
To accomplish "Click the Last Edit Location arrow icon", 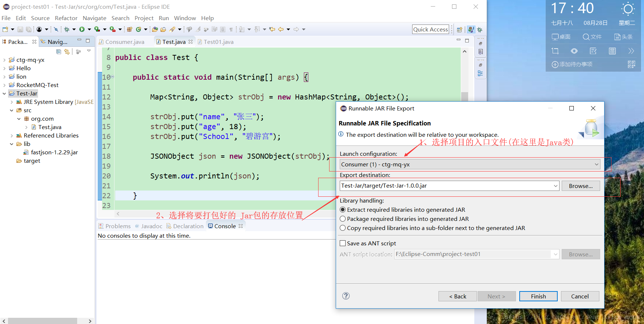I will point(272,29).
